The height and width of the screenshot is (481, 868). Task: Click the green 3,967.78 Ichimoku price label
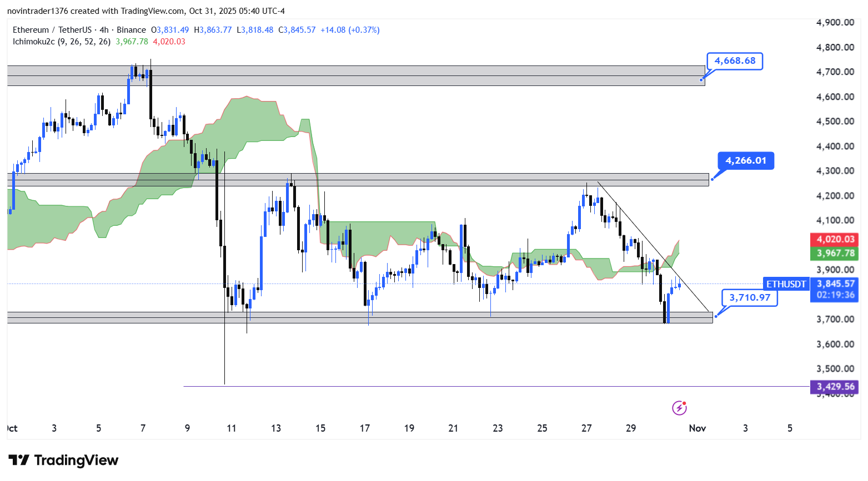835,253
